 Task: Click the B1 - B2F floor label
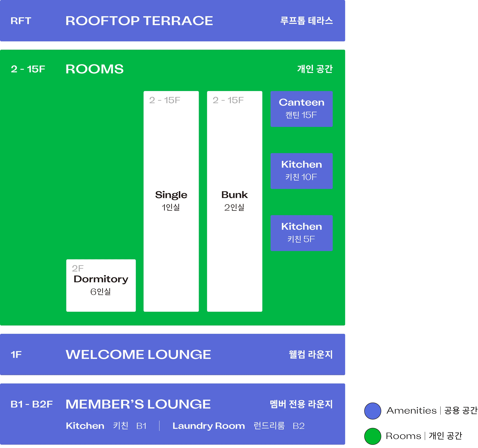(x=31, y=404)
